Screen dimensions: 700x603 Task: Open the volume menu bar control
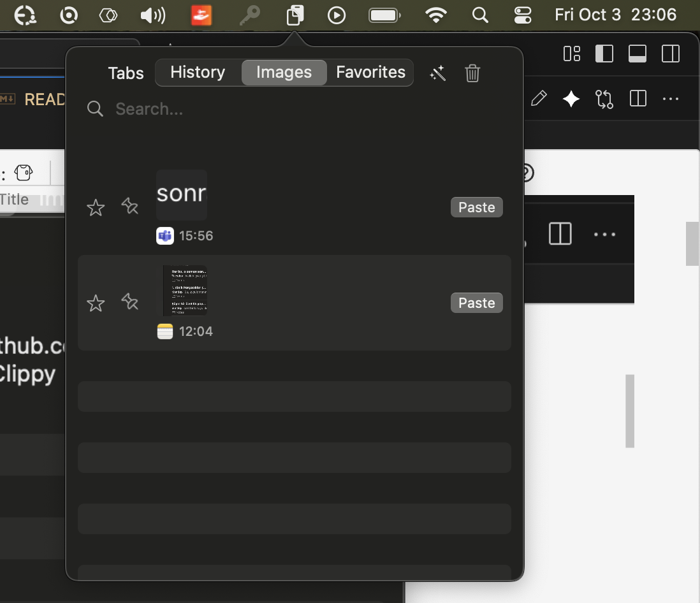point(152,15)
